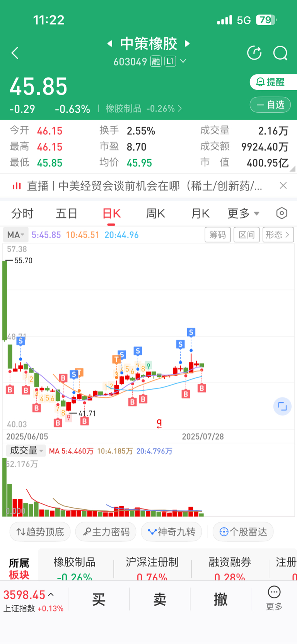The image size is (297, 644).
Task: Toggle 区间 range statistics
Action: (x=247, y=235)
